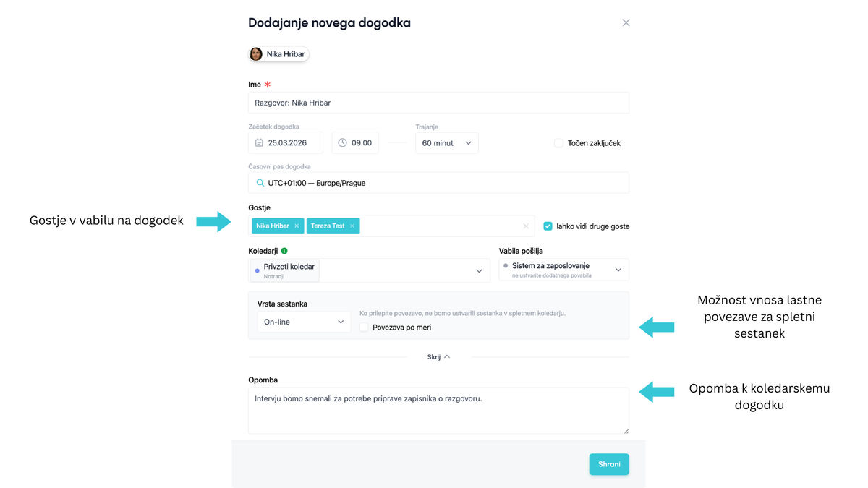Screen dimensions: 868x488
Task: Click the Ime event name field
Action: pos(438,103)
